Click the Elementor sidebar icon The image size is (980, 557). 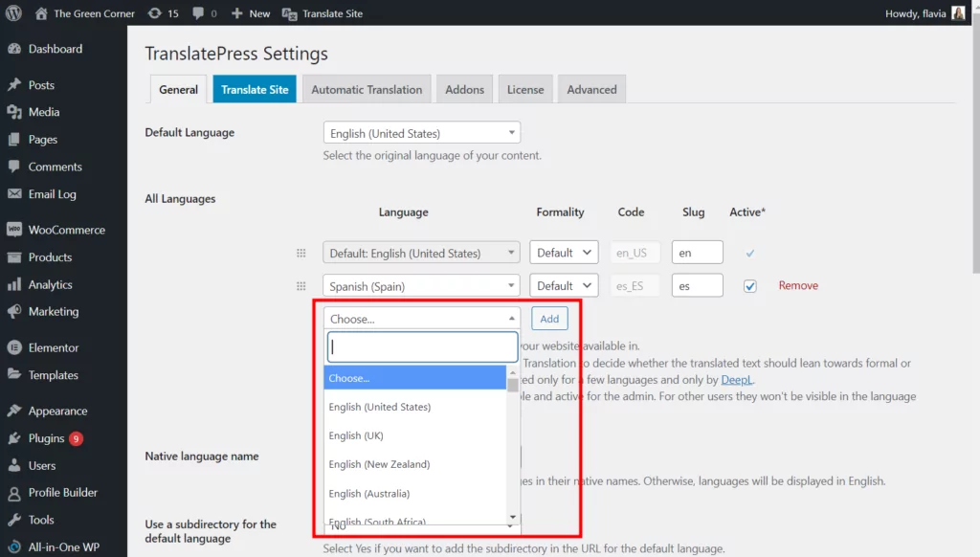(14, 347)
